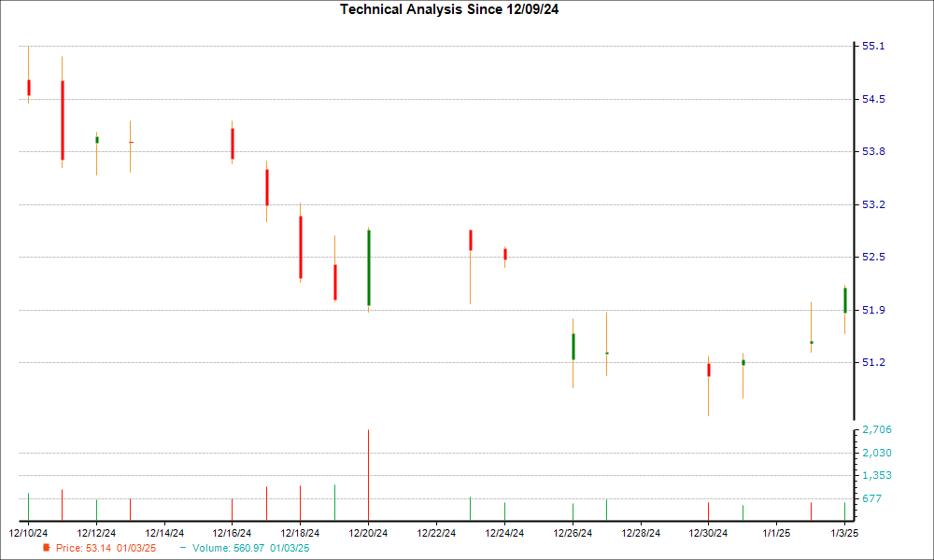Click the 12/26/24 date label
The height and width of the screenshot is (560, 934).
[573, 533]
